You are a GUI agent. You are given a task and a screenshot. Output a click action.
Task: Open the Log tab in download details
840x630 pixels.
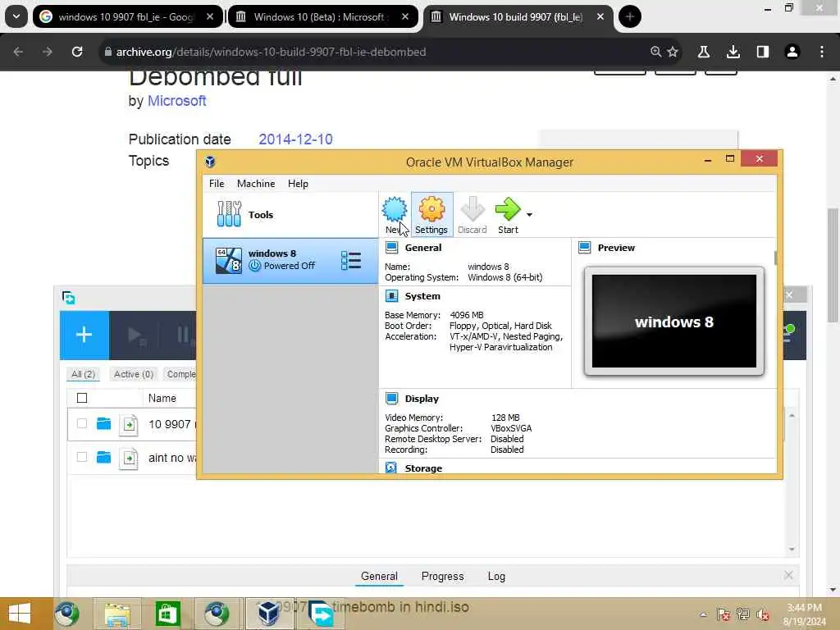(x=496, y=577)
